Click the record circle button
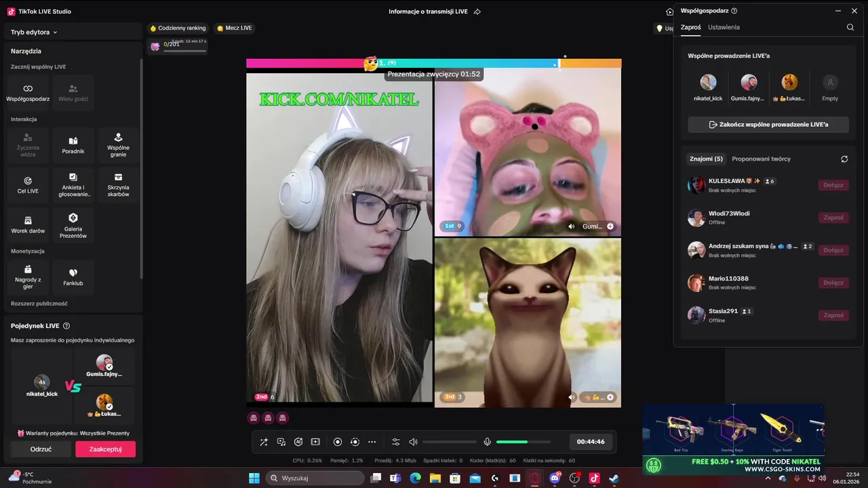 (x=338, y=442)
